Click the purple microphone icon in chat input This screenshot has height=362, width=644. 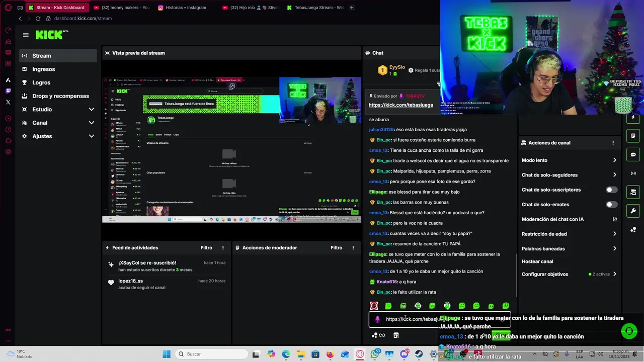coord(378,319)
